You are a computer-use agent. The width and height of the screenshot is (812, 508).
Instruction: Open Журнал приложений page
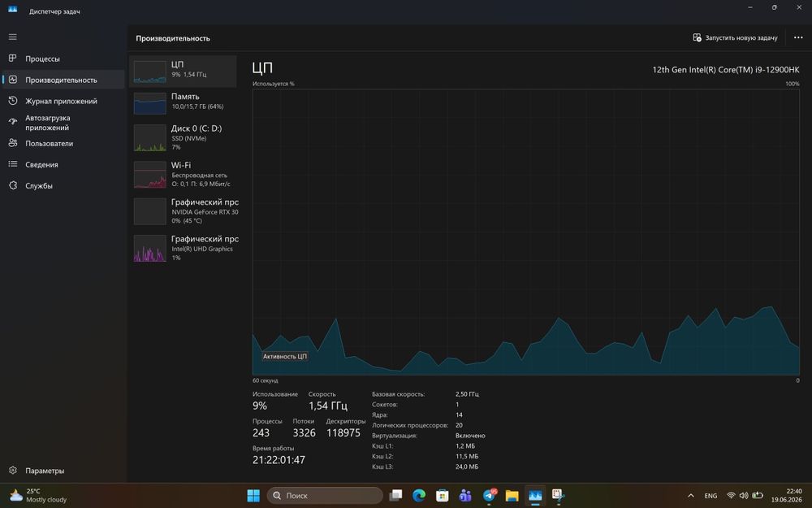(63, 101)
